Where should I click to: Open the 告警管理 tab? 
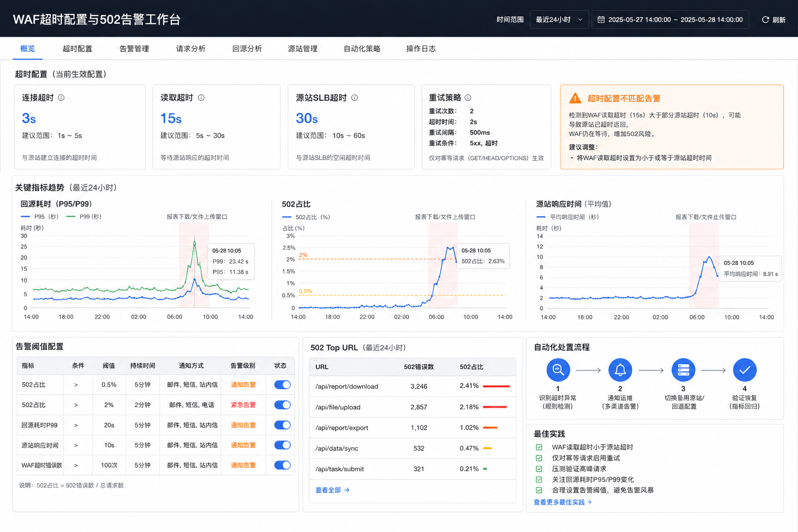pyautogui.click(x=134, y=48)
